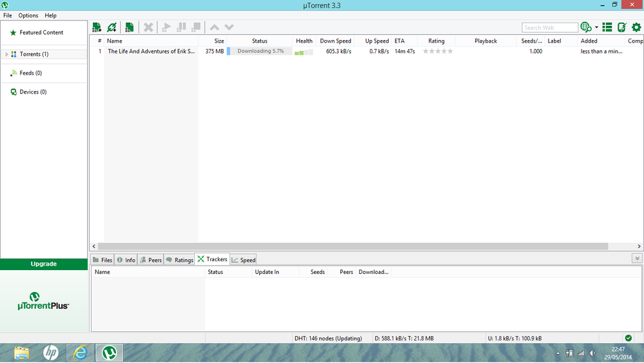Screen dimensions: 644x363
Task: Select the Erik S... torrent row name
Action: pyautogui.click(x=151, y=52)
